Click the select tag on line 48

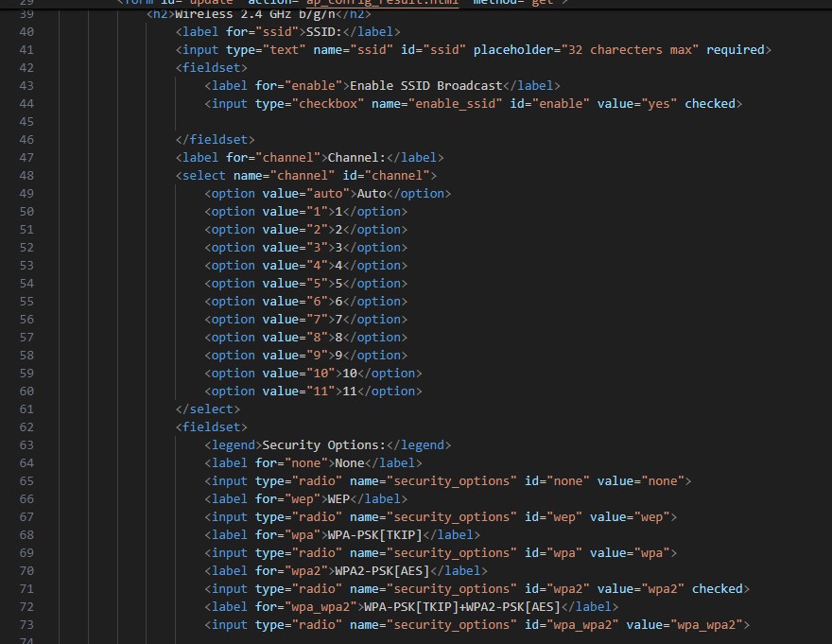306,176
